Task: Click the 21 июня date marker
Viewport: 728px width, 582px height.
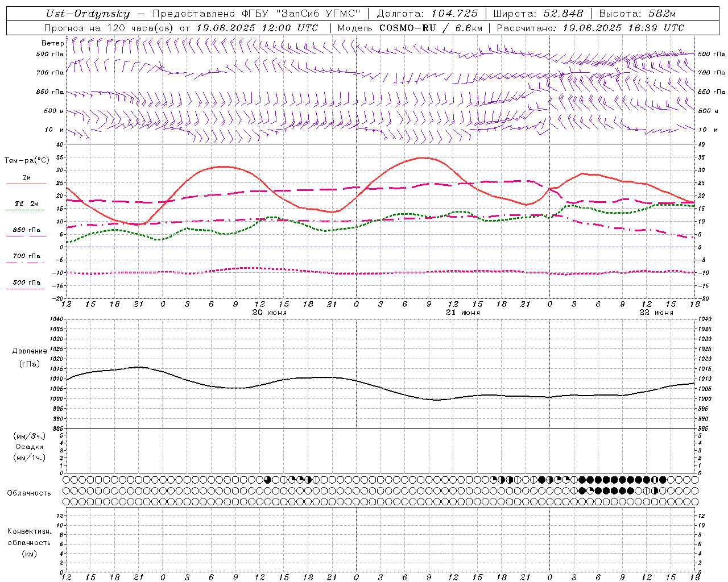Action: pyautogui.click(x=463, y=313)
